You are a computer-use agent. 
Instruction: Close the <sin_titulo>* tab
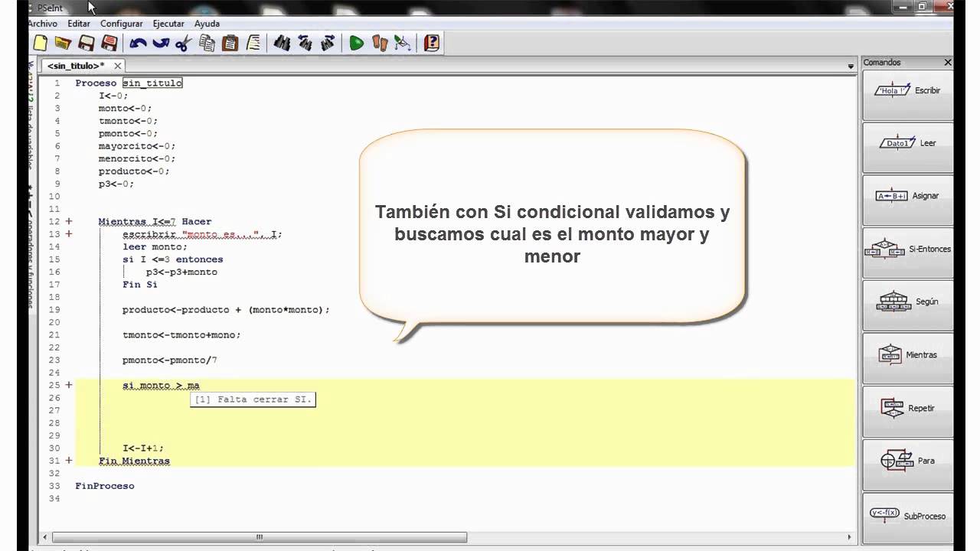(x=118, y=66)
